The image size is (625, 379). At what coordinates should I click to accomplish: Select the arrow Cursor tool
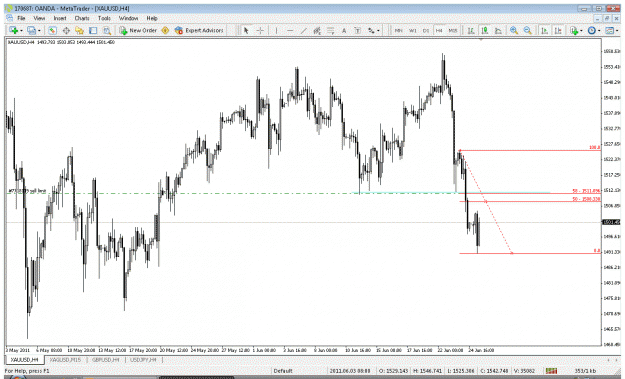(246, 30)
